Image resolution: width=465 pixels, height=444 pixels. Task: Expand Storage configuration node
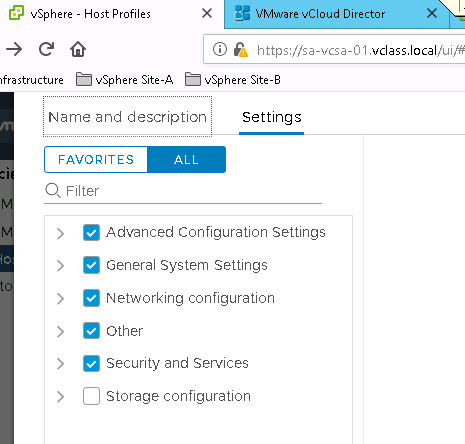tap(60, 397)
